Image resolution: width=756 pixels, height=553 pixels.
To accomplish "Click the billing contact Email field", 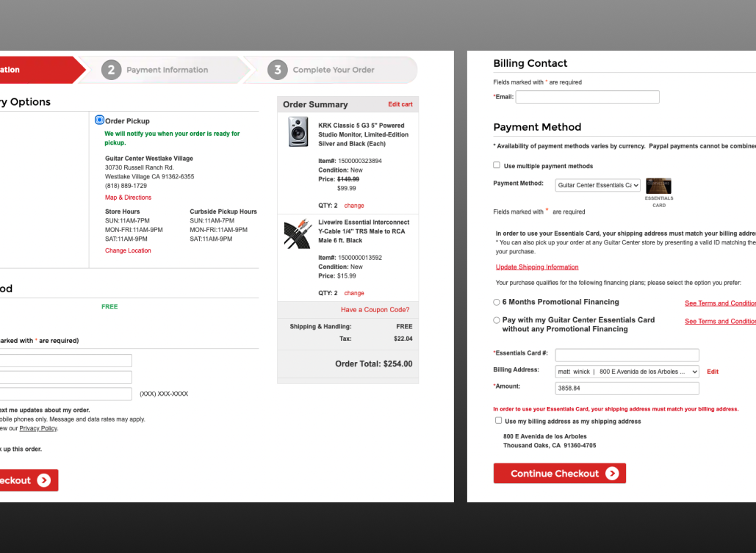I will click(x=587, y=97).
